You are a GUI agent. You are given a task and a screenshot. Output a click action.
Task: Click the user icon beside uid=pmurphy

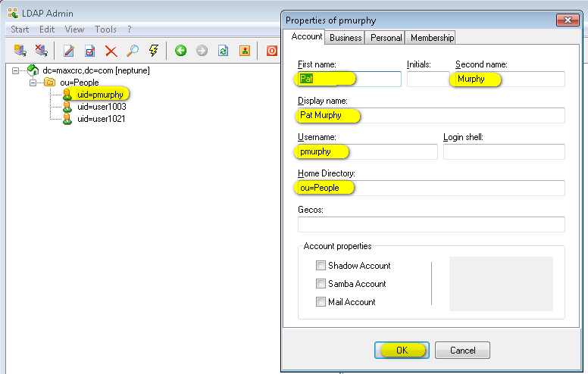tap(67, 95)
